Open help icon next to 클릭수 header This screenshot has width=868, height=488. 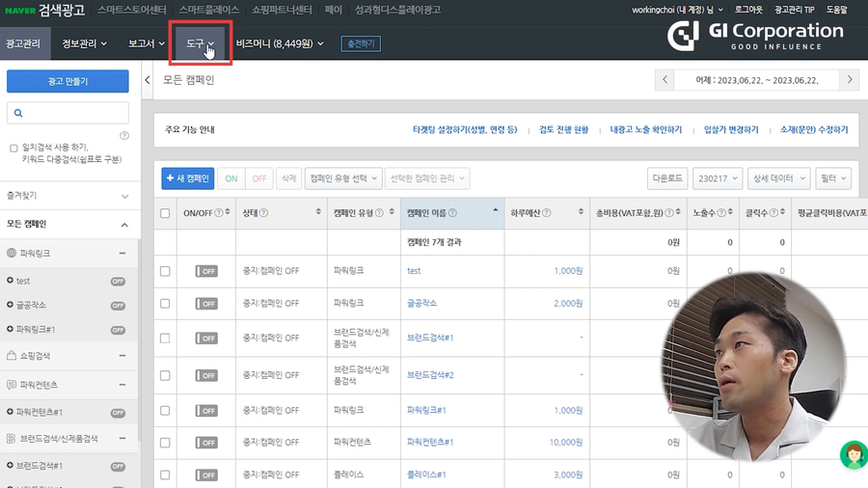pos(773,213)
